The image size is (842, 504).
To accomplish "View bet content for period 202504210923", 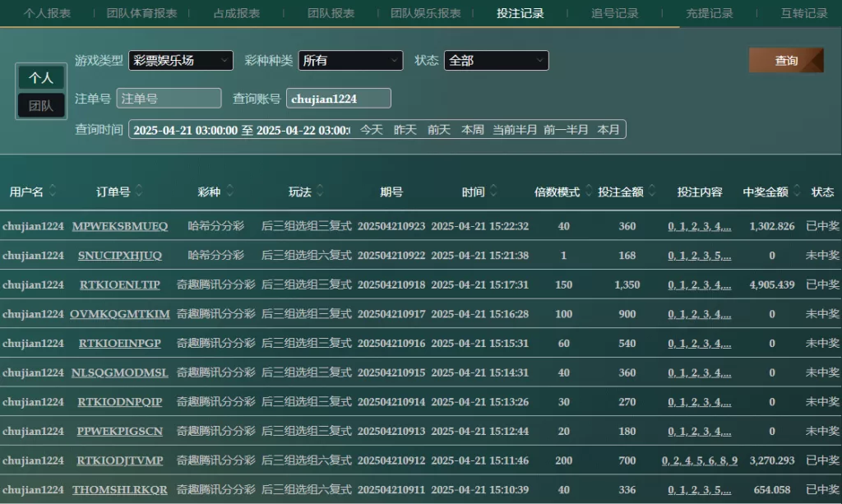I will [700, 226].
